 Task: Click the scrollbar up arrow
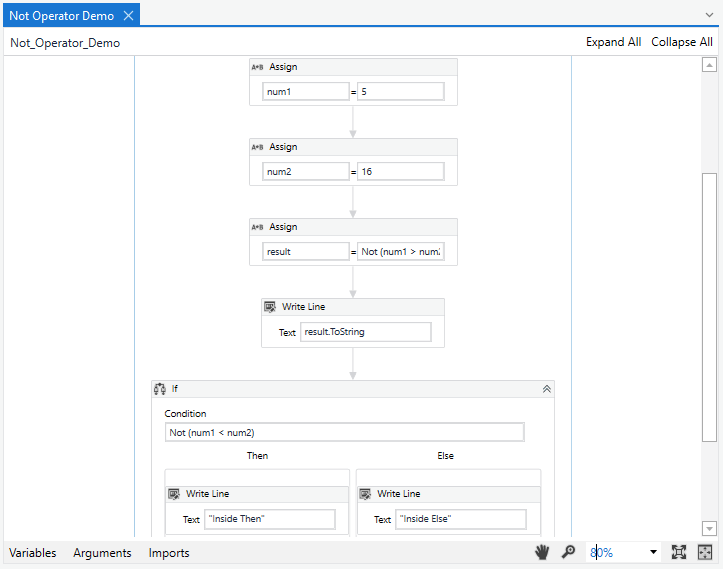[x=709, y=65]
